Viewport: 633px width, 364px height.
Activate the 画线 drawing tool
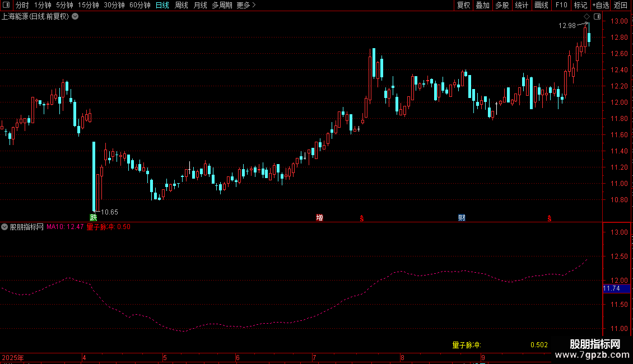pos(541,5)
